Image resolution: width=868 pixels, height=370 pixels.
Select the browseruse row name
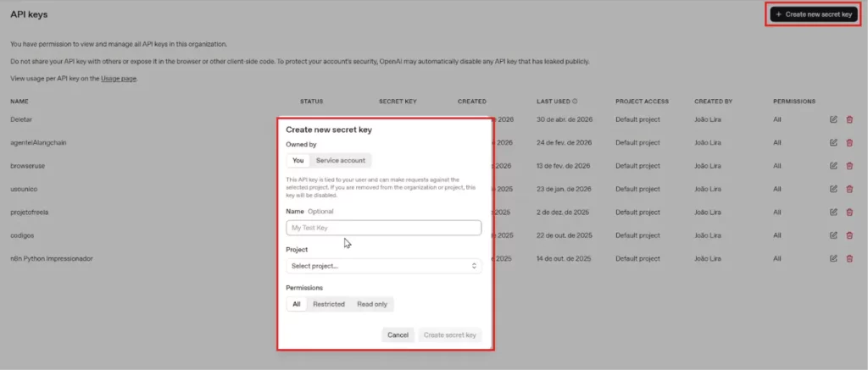point(27,166)
